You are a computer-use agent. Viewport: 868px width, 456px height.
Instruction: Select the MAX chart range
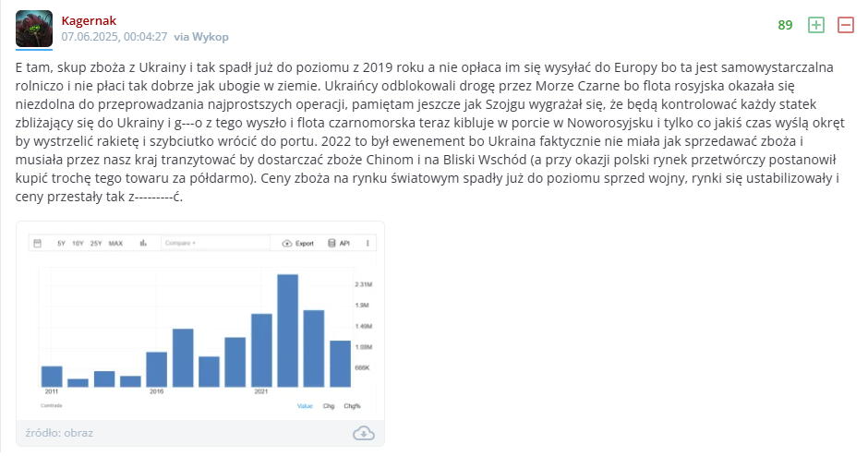click(115, 244)
